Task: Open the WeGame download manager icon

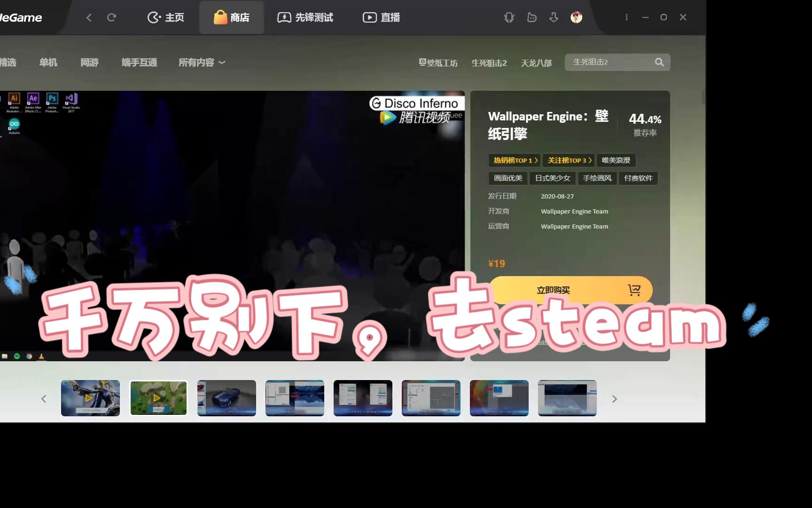Action: point(554,17)
